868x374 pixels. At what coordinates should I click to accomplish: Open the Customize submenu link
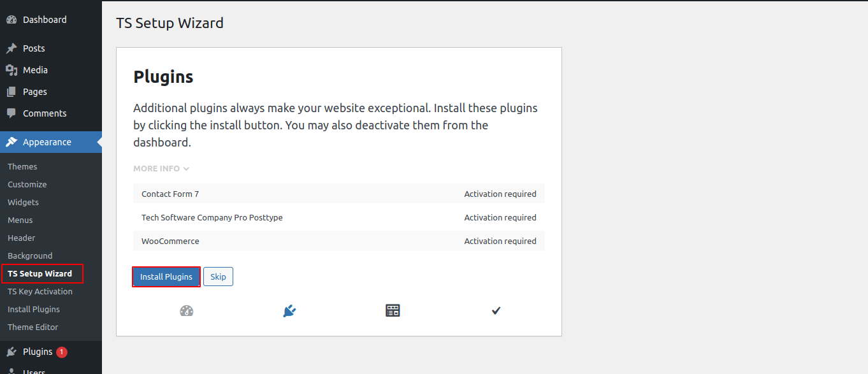tap(27, 184)
